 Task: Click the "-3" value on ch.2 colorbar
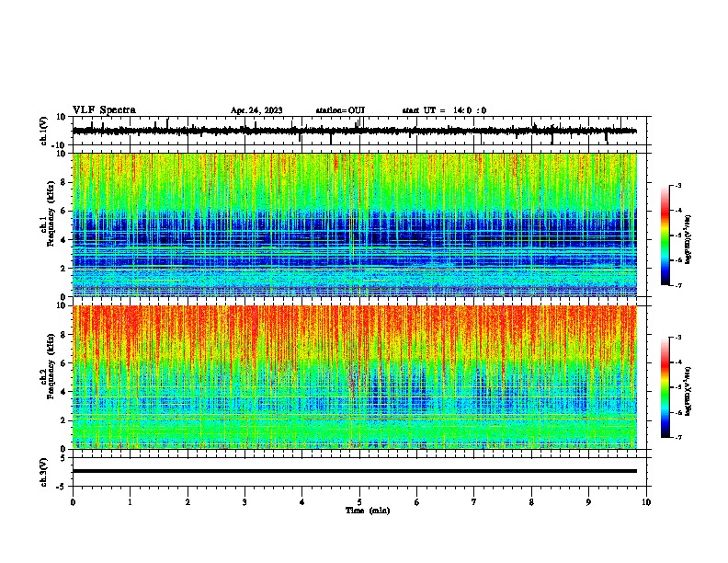tap(677, 338)
